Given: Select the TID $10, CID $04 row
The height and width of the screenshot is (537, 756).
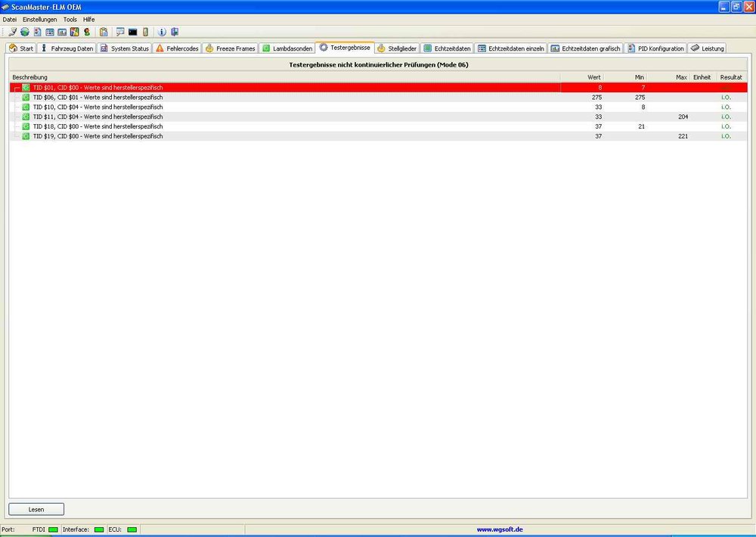Looking at the screenshot, I should pos(98,107).
